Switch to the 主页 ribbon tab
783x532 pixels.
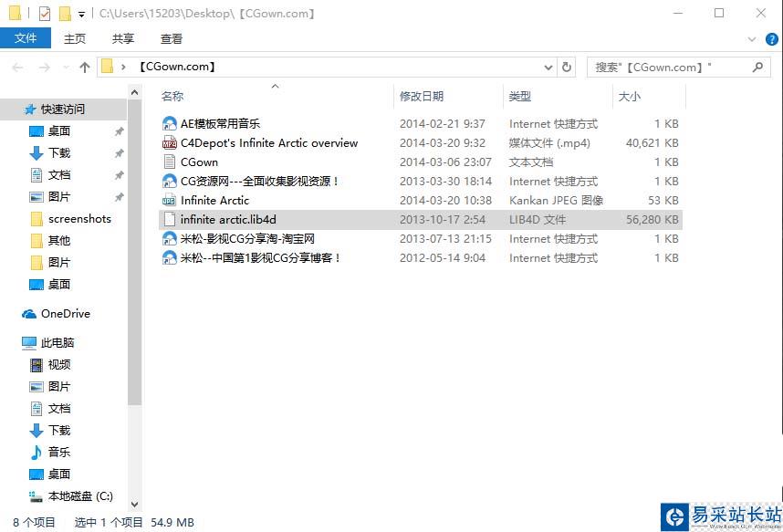pos(75,38)
